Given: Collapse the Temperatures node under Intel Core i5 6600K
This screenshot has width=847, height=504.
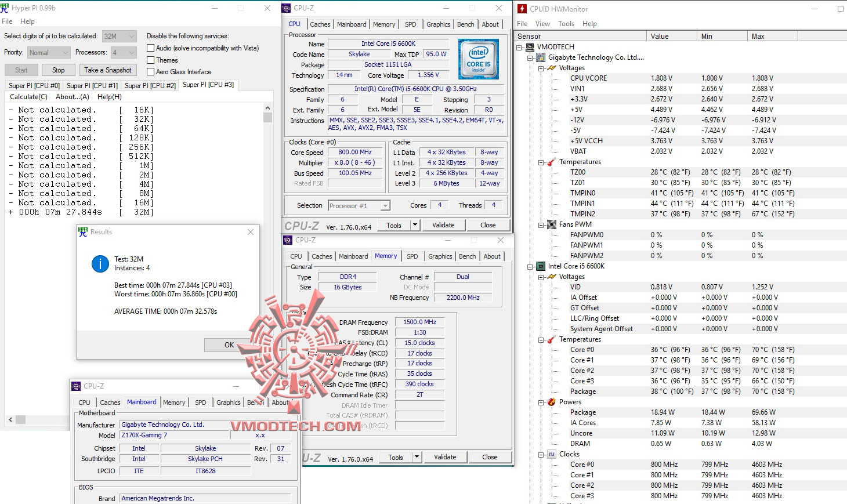Looking at the screenshot, I should (x=541, y=339).
